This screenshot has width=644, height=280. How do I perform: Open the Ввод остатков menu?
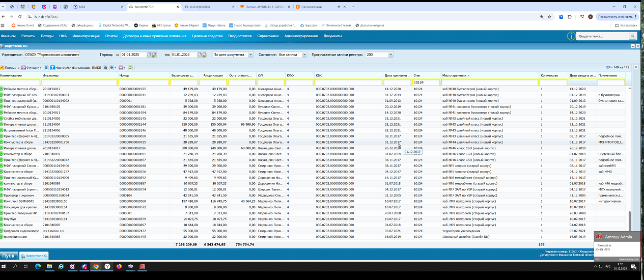(240, 36)
